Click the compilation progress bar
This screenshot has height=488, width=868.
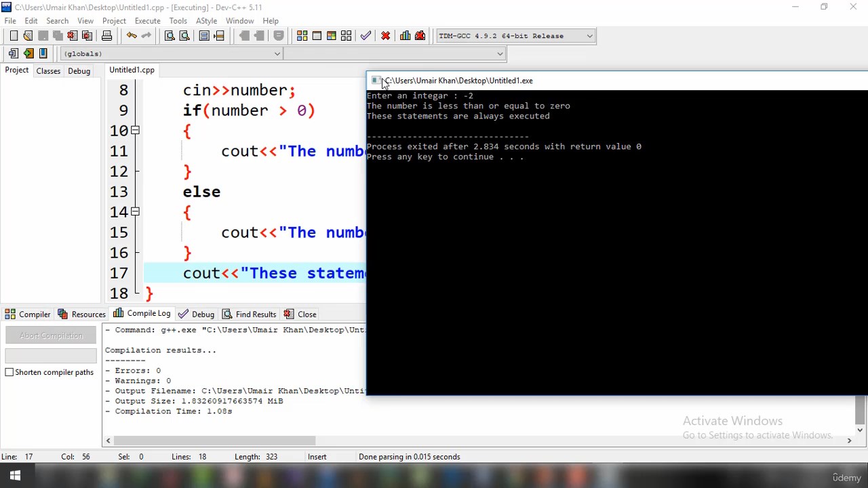[51, 356]
